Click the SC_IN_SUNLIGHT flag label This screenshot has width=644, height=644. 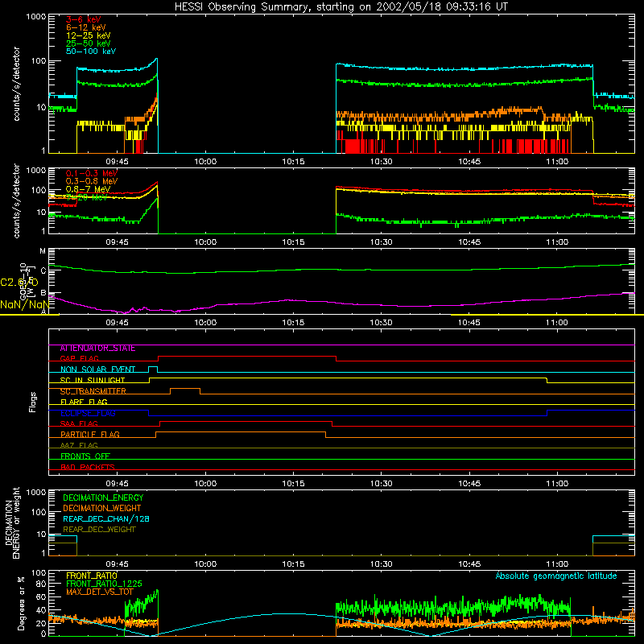click(92, 380)
